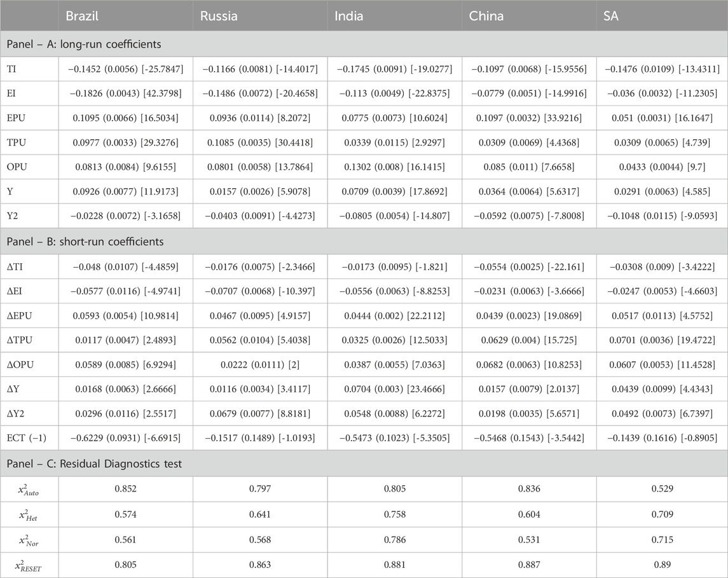Click Russia ΔEI cell '−0.0707 (0.0068) [-10.397]'

(x=260, y=291)
